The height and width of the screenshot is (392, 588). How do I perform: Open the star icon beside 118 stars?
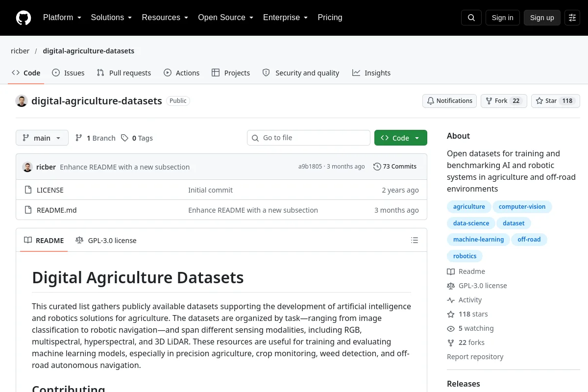tap(451, 314)
